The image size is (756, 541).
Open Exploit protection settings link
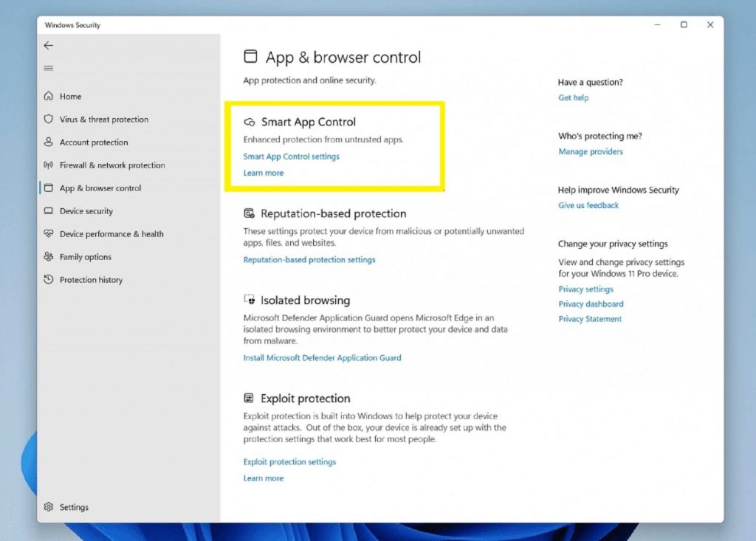(289, 462)
